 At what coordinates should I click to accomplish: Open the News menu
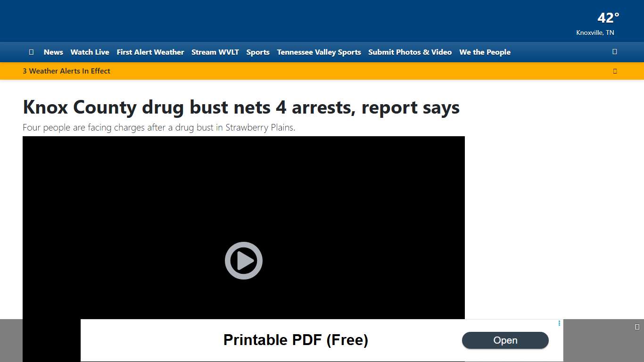[x=53, y=52]
